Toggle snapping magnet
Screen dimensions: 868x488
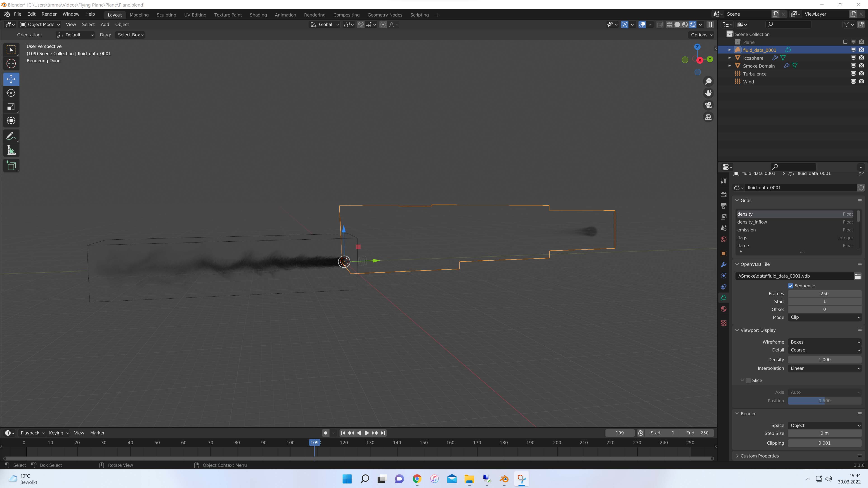point(361,25)
